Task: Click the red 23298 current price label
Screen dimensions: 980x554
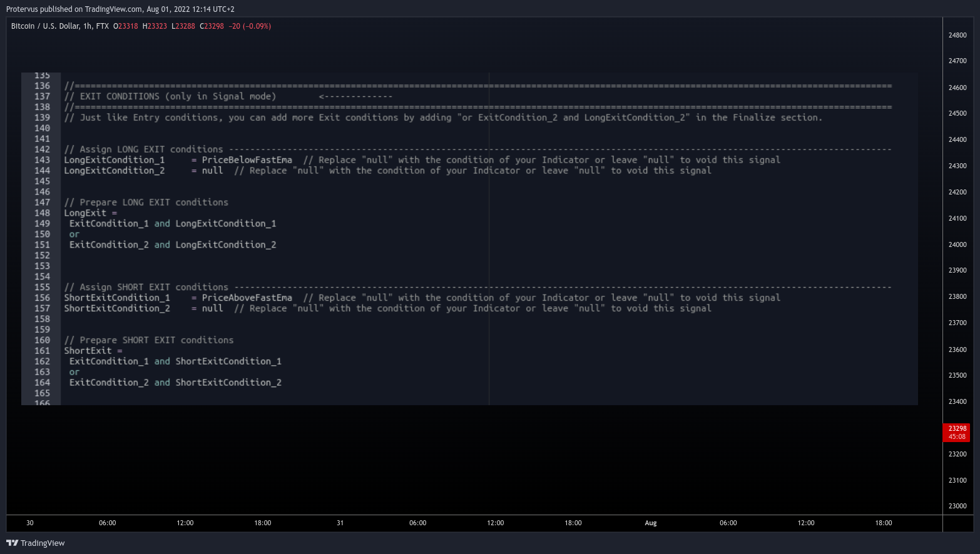Action: pyautogui.click(x=957, y=432)
